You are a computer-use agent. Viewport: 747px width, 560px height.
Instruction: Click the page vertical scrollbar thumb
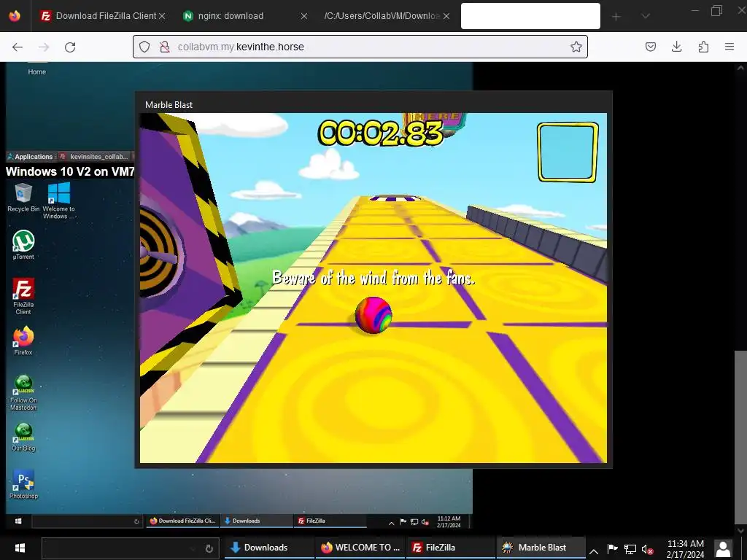(x=740, y=437)
